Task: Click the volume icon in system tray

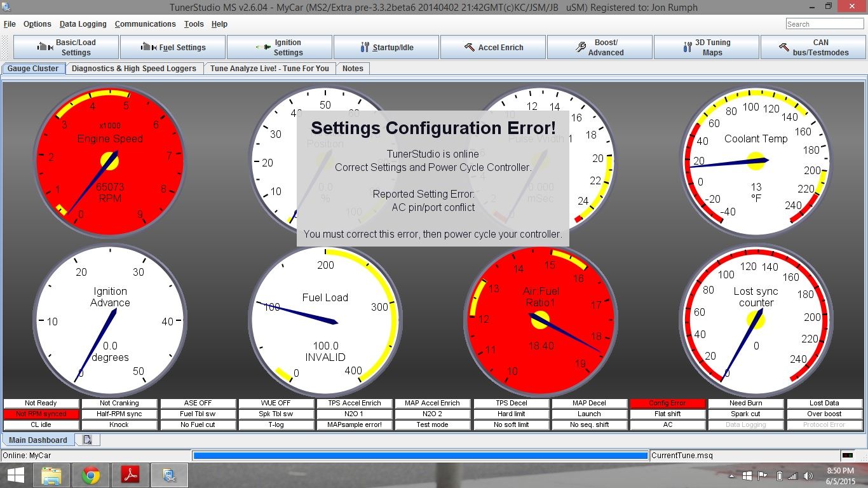Action: click(x=809, y=476)
